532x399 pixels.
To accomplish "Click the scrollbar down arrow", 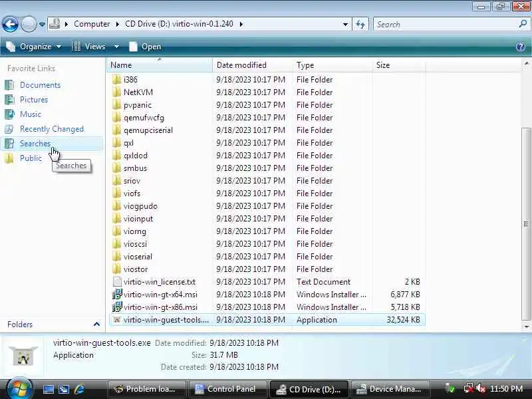I will click(526, 327).
